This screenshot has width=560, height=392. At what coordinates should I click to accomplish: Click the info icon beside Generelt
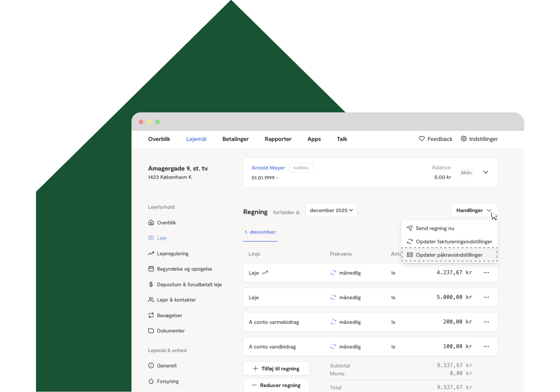(151, 366)
